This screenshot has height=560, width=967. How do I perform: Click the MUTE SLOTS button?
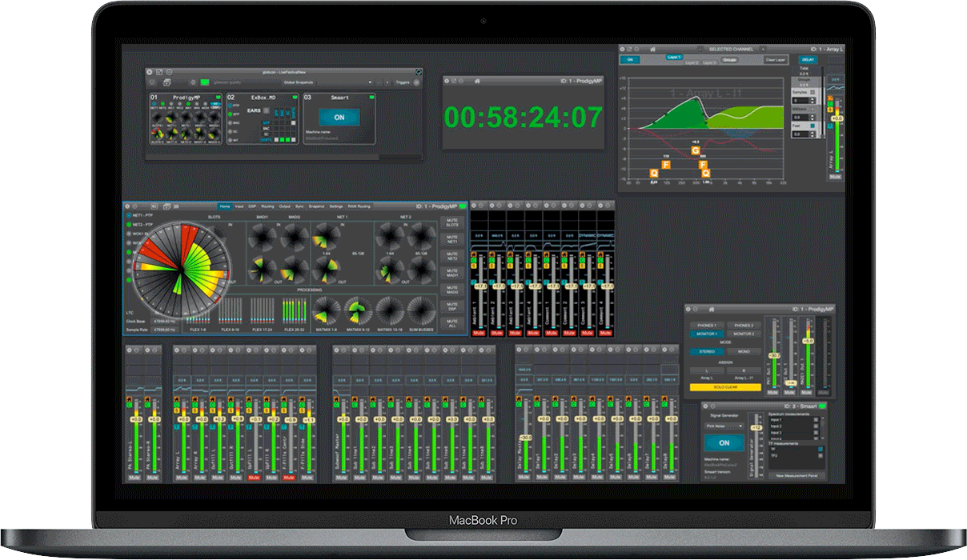point(451,222)
